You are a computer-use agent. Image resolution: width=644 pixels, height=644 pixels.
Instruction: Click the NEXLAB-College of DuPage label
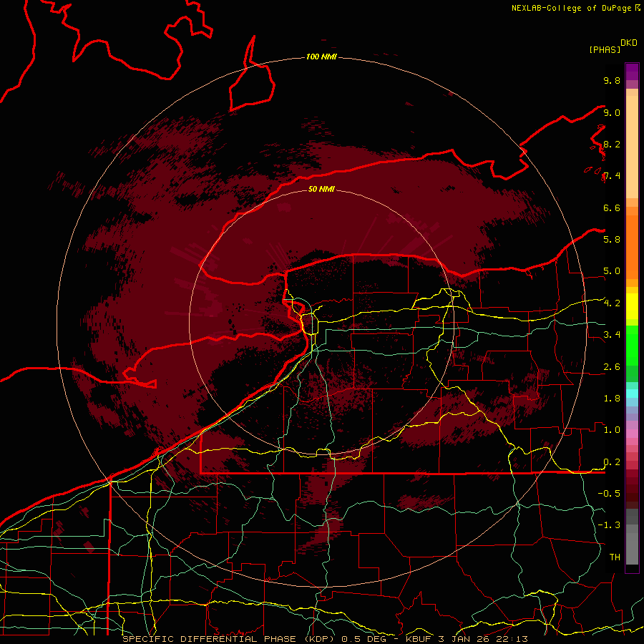(571, 8)
